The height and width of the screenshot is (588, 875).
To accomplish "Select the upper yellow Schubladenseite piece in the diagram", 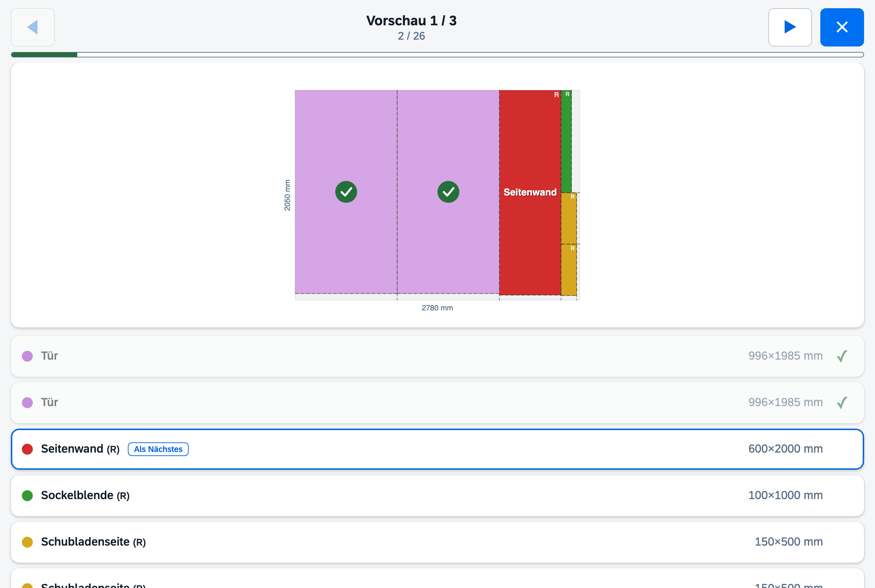I will pyautogui.click(x=569, y=218).
